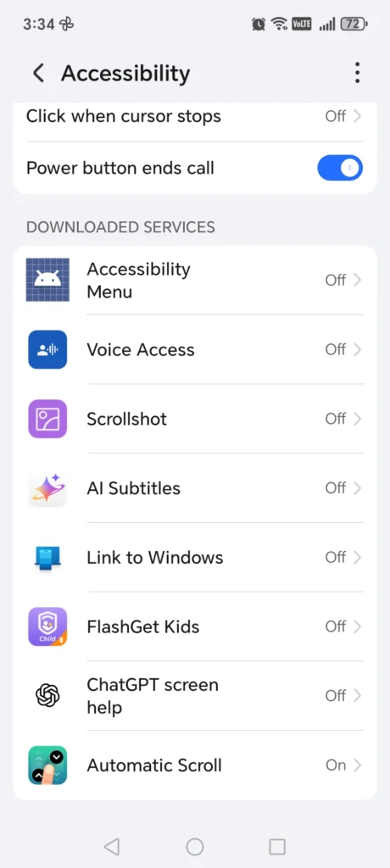Select the purple Scrollshot icon
The image size is (390, 868).
(x=47, y=419)
